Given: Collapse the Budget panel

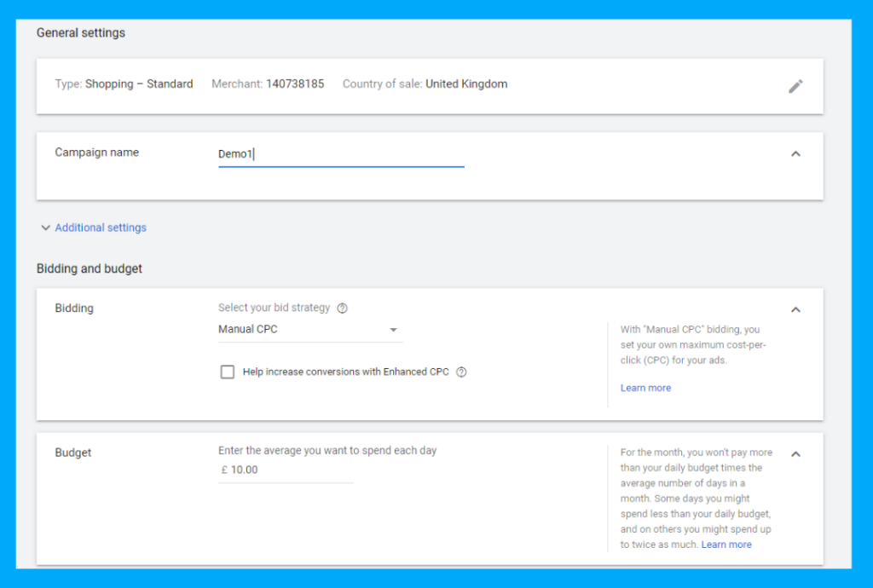Looking at the screenshot, I should click(795, 454).
